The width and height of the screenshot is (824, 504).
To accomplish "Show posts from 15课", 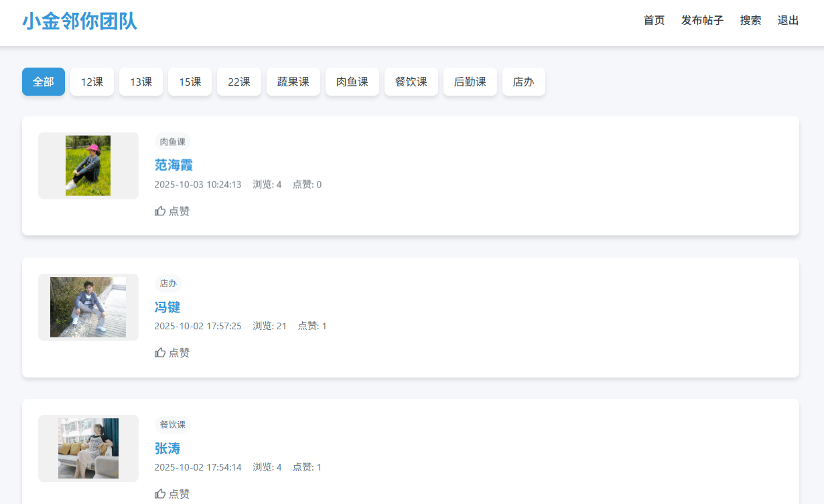I will click(x=190, y=82).
